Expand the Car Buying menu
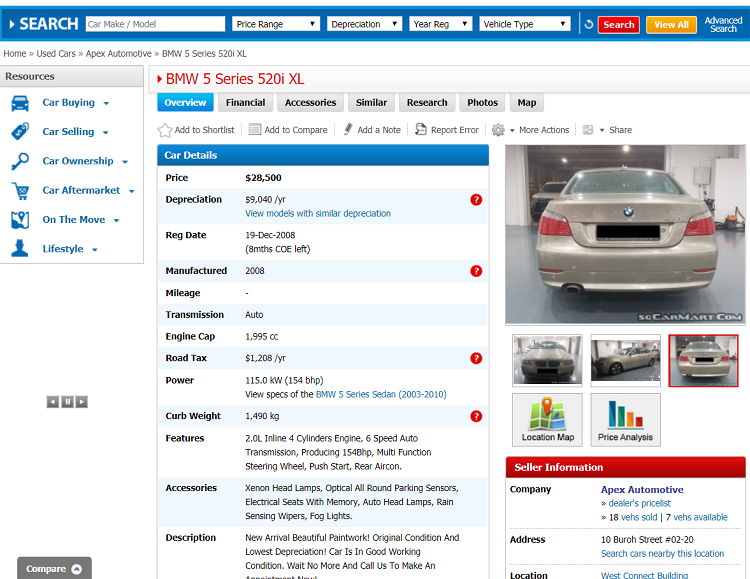 pos(106,103)
